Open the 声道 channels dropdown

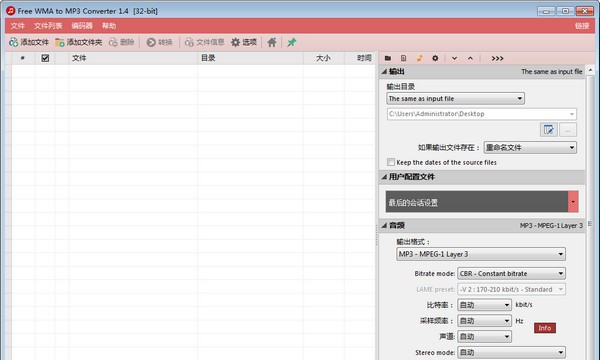484,337
